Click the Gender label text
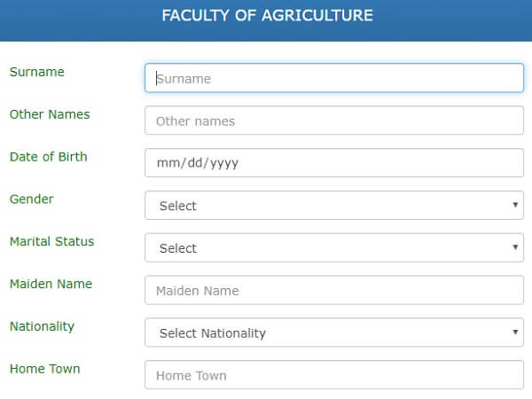532x399 pixels. click(x=32, y=199)
